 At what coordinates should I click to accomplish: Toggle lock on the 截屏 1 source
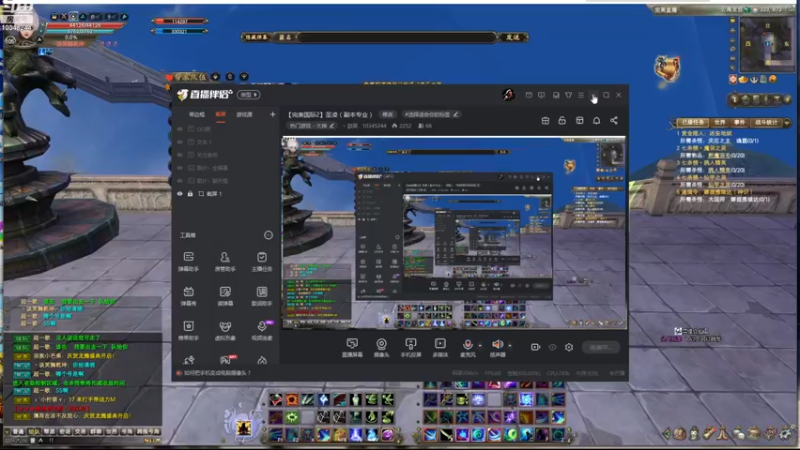190,194
